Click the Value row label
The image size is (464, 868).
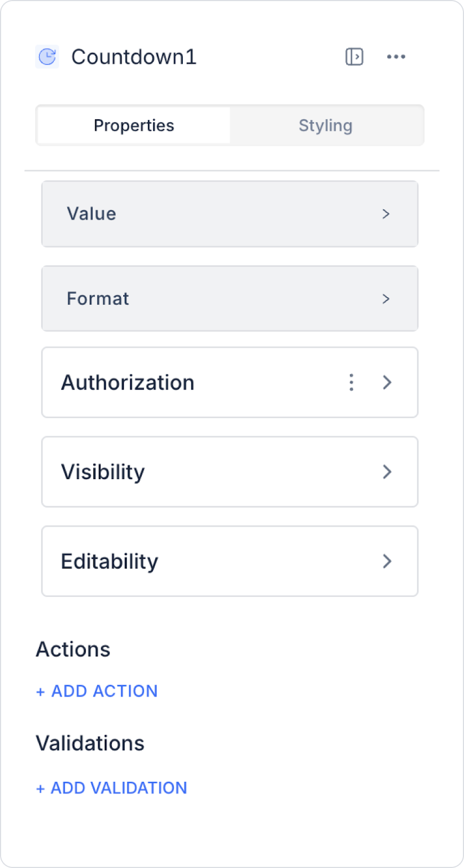(x=91, y=214)
